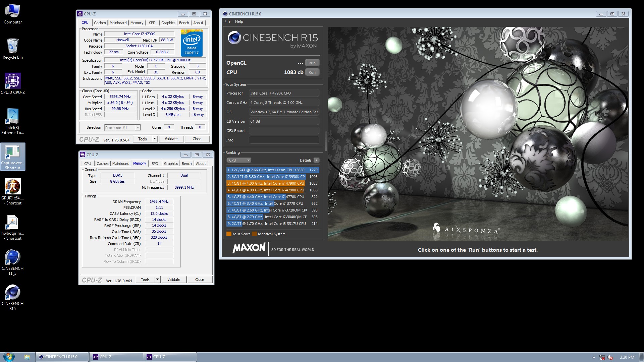Open Bench tab in top CPU-Z
This screenshot has height=362, width=644.
point(184,23)
